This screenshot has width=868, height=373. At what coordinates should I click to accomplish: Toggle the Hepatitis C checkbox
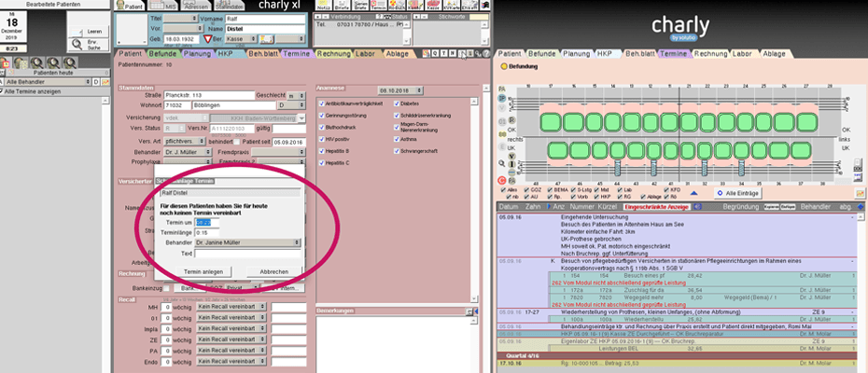[322, 163]
